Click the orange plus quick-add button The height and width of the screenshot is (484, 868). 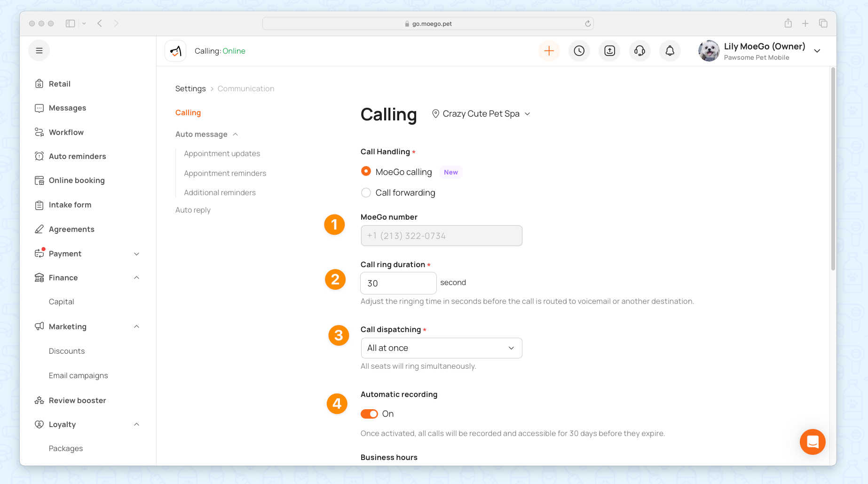[549, 51]
